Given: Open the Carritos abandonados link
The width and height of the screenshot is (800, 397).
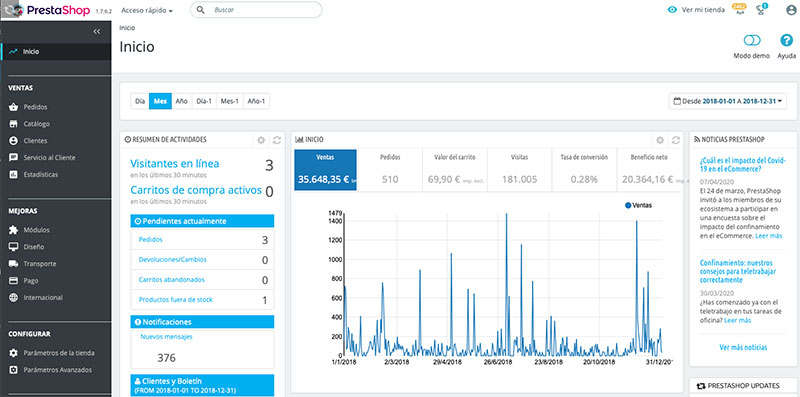Looking at the screenshot, I should 171,280.
